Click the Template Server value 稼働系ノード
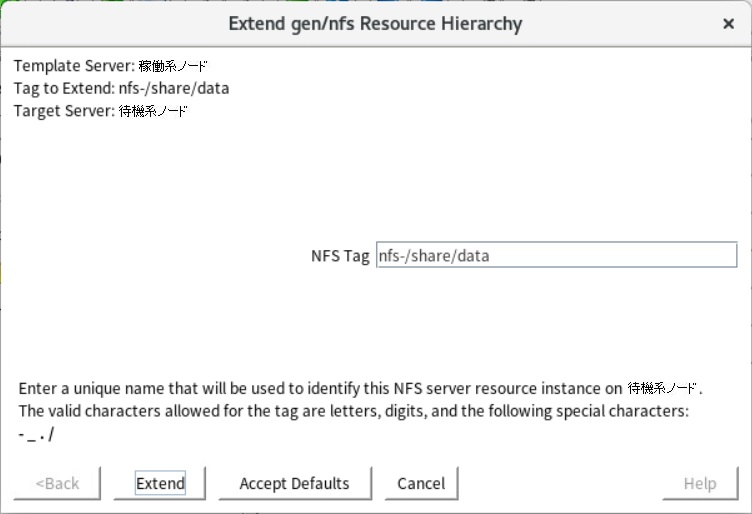This screenshot has width=752, height=514. point(173,66)
